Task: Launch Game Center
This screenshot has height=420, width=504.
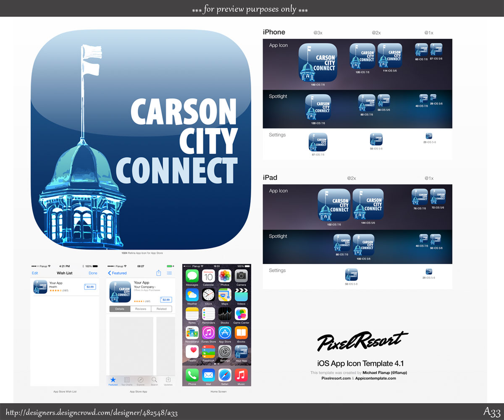Action: click(x=241, y=314)
